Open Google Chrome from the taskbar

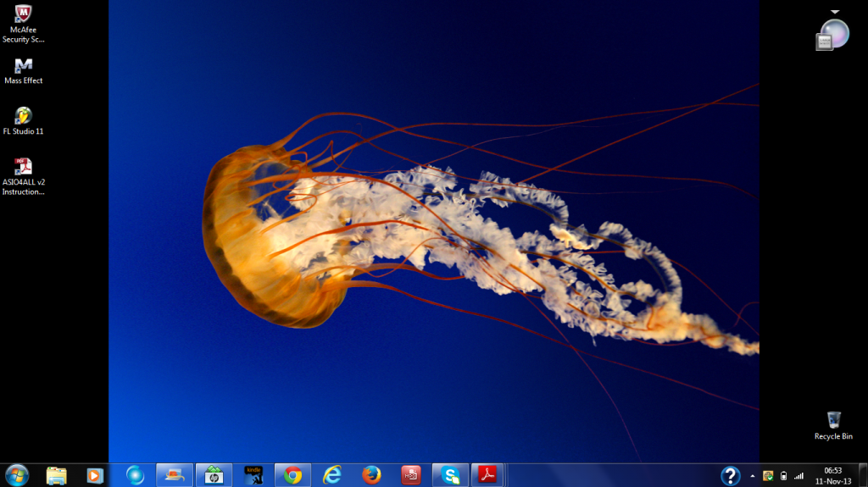click(292, 475)
